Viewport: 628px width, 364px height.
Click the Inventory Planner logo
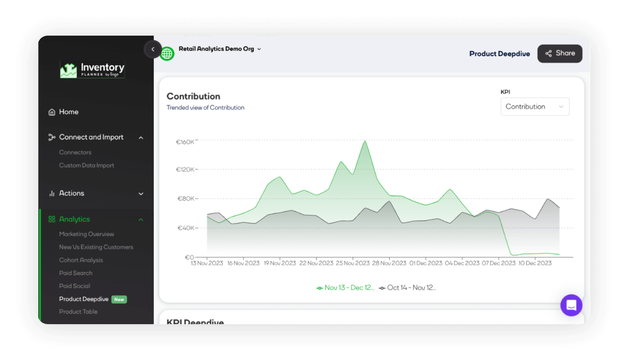(92, 69)
